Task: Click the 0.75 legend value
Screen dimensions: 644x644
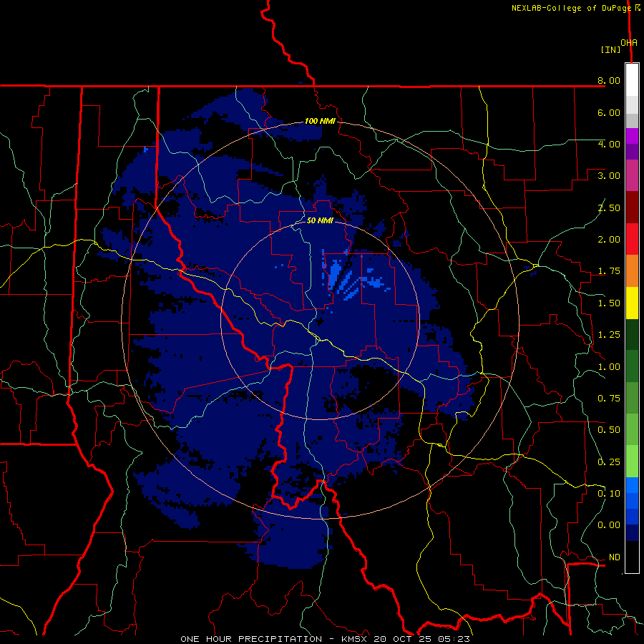Action: tap(609, 399)
